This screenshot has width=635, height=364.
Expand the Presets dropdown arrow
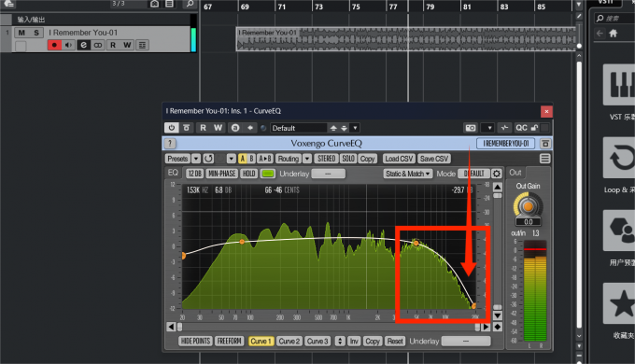coord(196,159)
